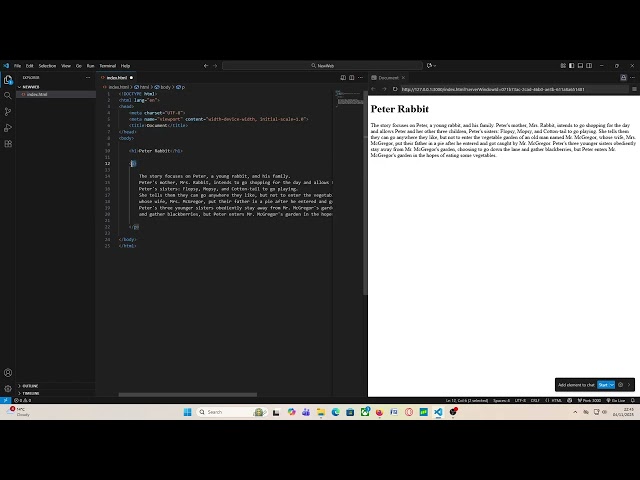Open the Go menu

tap(79, 66)
